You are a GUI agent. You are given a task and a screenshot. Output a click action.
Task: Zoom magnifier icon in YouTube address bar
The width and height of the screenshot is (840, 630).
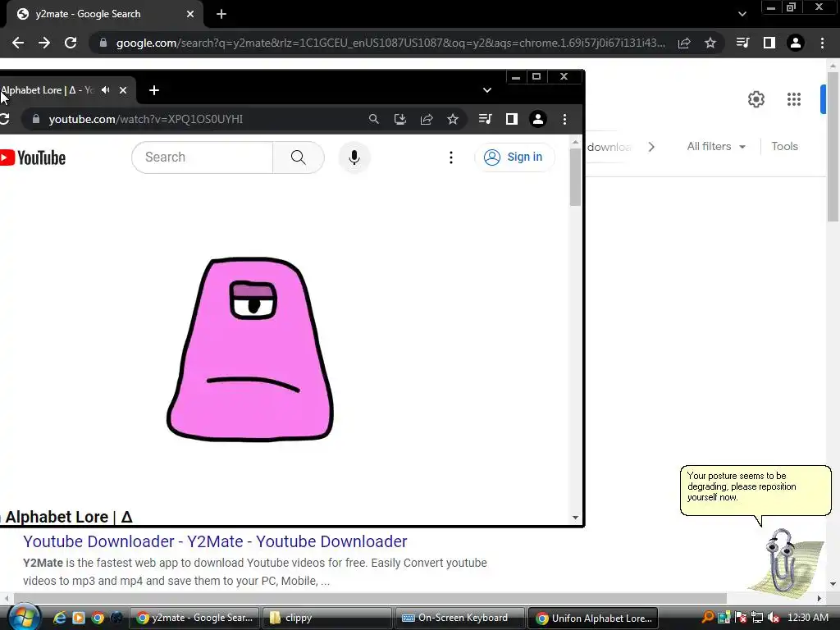click(x=374, y=119)
